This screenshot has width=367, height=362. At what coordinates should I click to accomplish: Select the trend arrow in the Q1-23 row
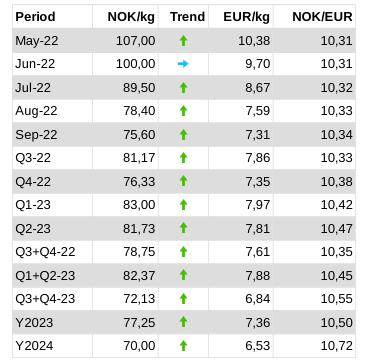183,204
